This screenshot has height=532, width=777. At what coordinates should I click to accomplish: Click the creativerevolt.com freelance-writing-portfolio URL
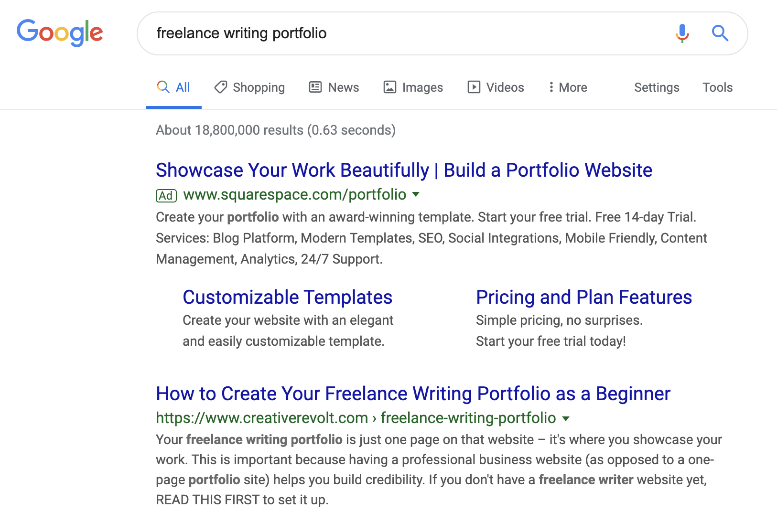(356, 418)
